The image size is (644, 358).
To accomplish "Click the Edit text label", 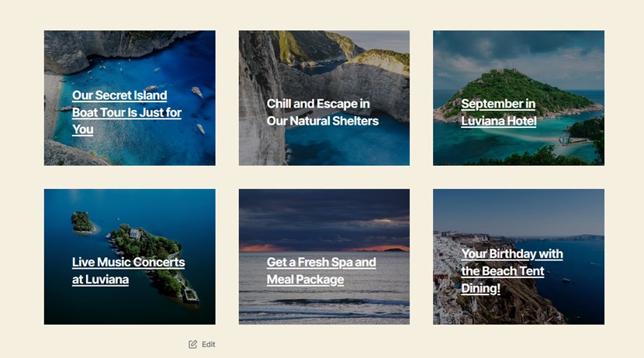I will (208, 345).
